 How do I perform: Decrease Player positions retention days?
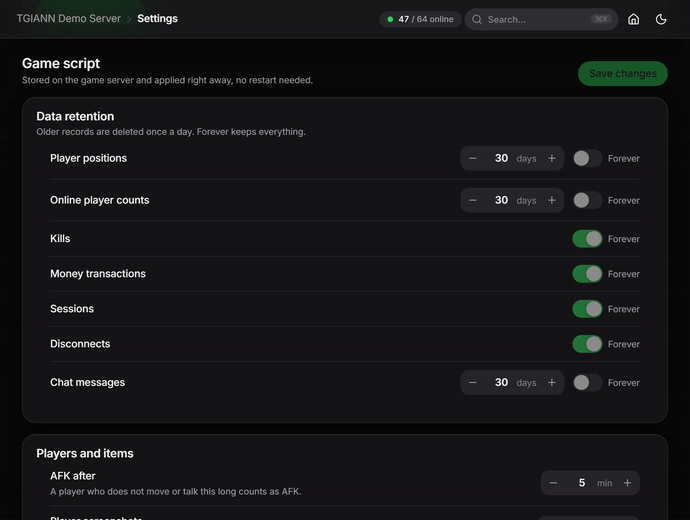473,158
